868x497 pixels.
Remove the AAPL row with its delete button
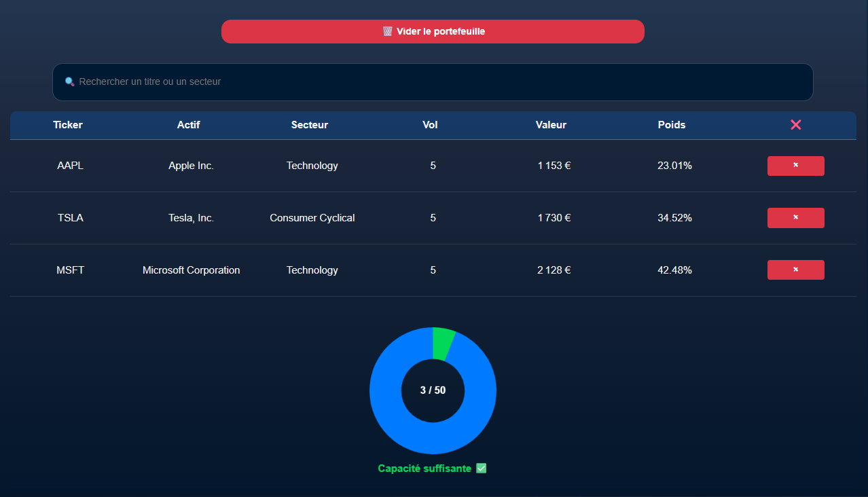click(x=795, y=166)
